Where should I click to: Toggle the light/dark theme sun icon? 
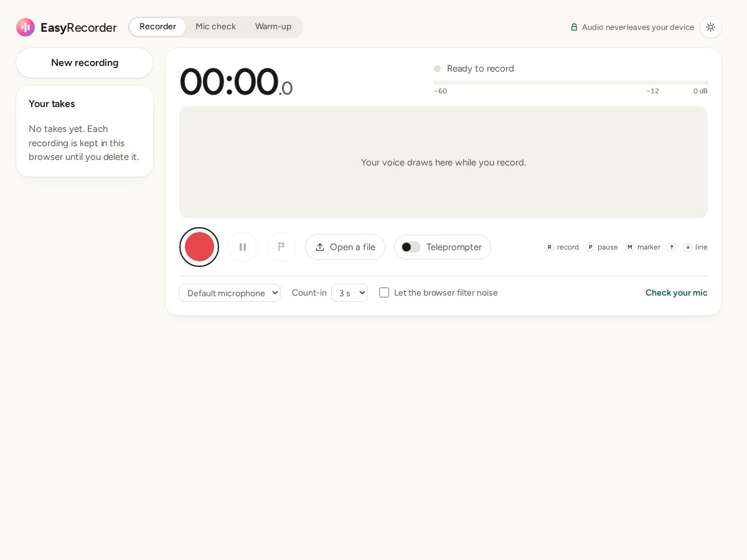click(x=710, y=27)
